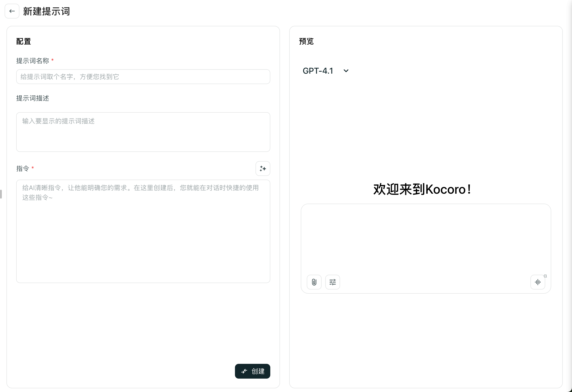
Task: Click the 配置 panel heading
Action: click(24, 41)
